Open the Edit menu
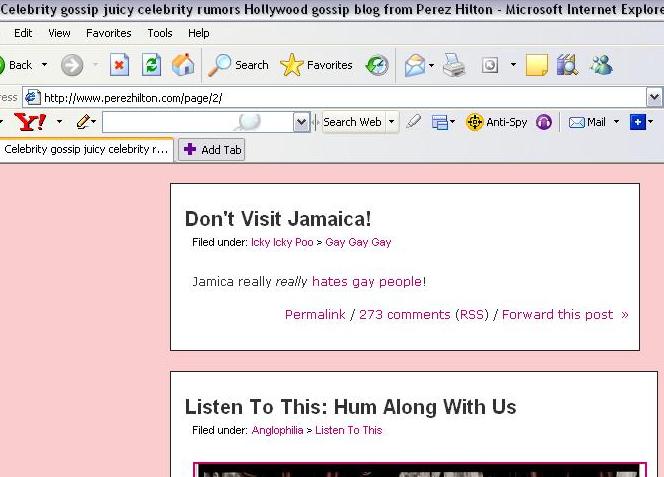664x477 pixels. pos(23,33)
